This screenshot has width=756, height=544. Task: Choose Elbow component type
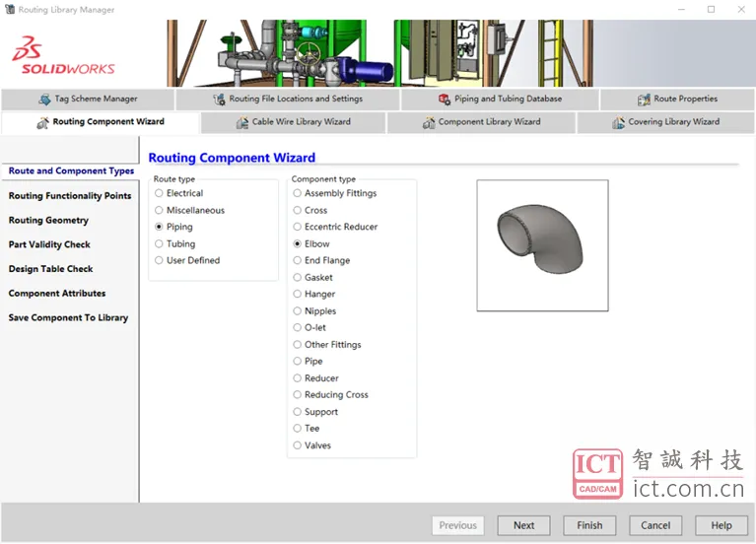click(297, 244)
